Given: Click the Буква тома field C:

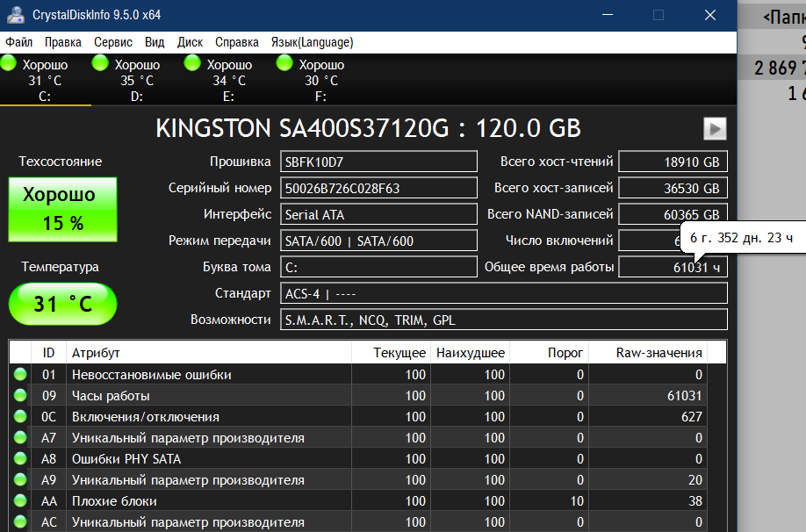Looking at the screenshot, I should point(378,267).
